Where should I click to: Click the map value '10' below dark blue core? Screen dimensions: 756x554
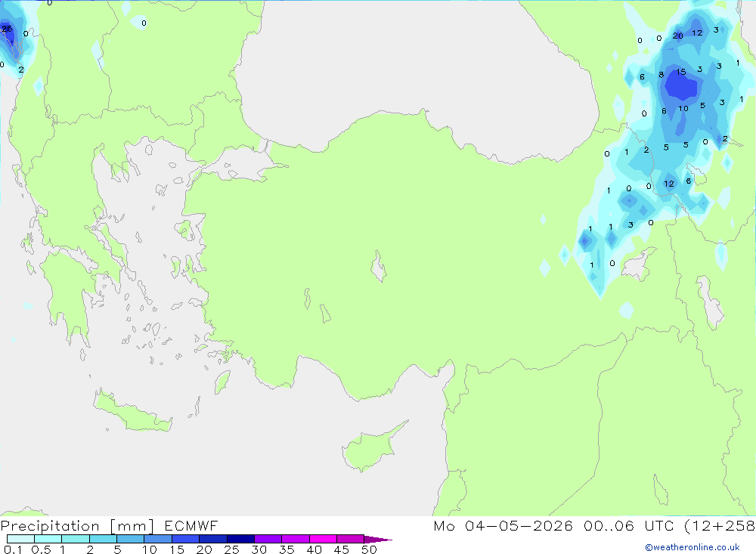coord(683,109)
